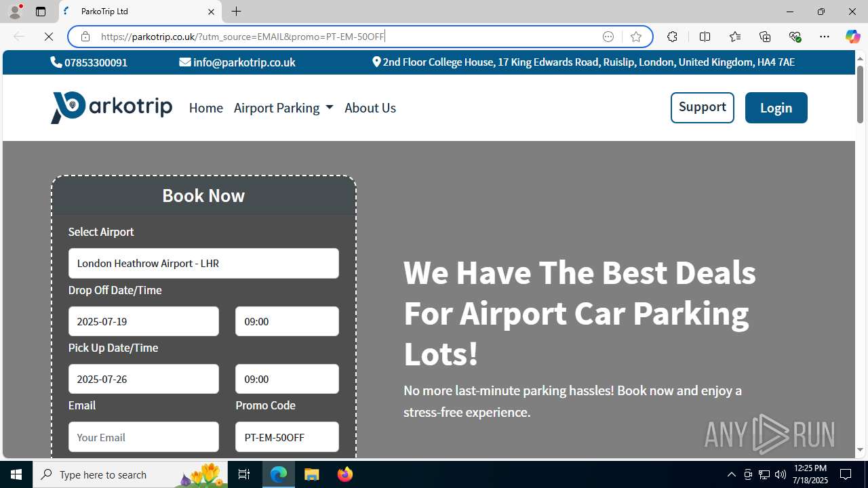Viewport: 868px width, 488px height.
Task: Open the About Us page
Action: tap(370, 108)
